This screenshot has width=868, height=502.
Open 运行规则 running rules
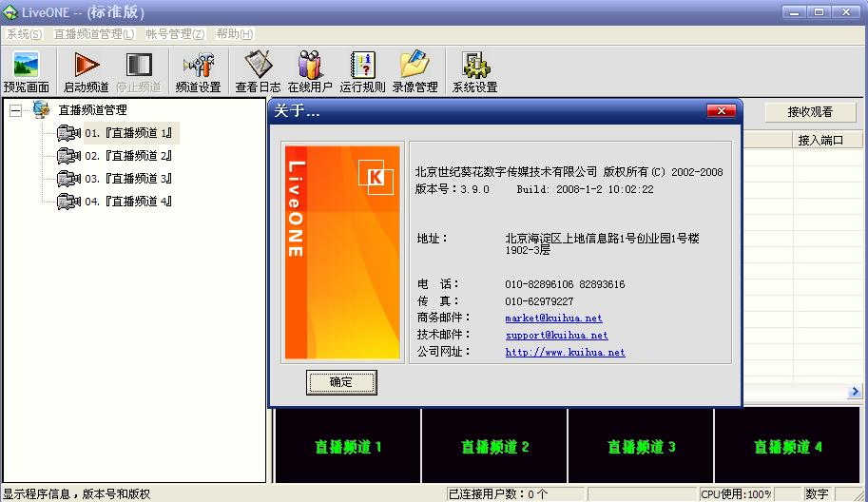[362, 72]
